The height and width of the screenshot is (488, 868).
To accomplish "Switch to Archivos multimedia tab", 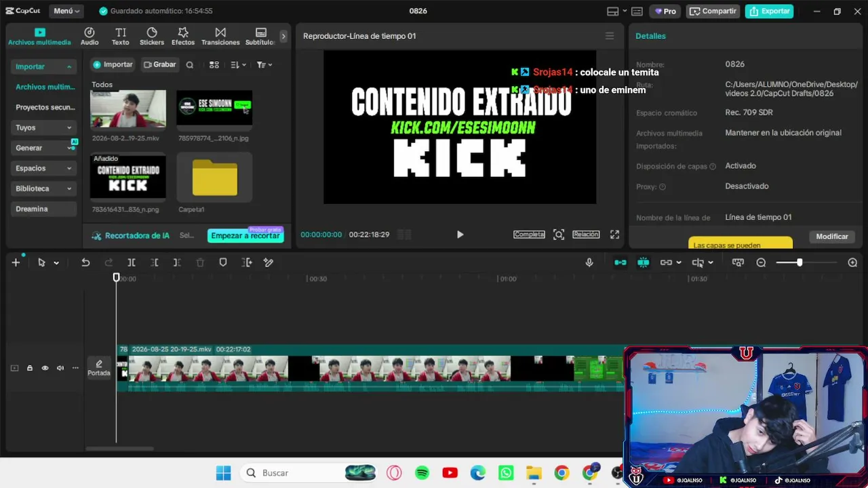I will (x=39, y=37).
